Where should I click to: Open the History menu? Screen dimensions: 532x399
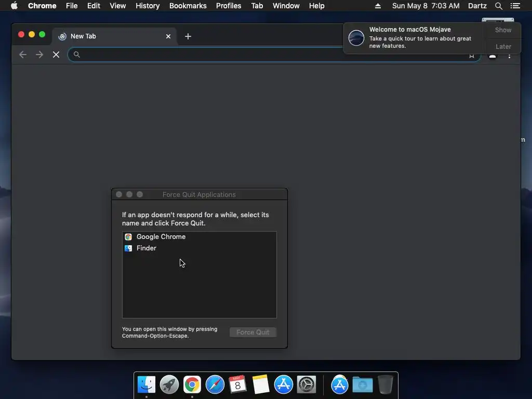click(x=148, y=6)
